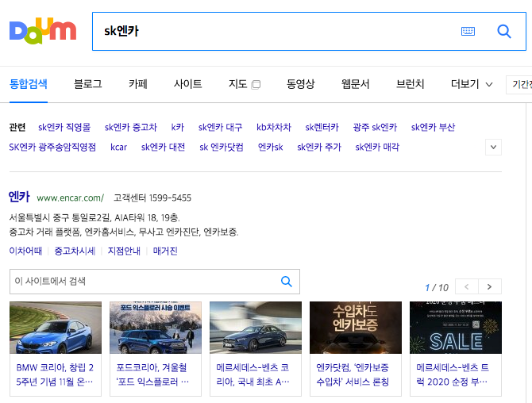
Task: Click related search 엔카sk
Action: [271, 147]
